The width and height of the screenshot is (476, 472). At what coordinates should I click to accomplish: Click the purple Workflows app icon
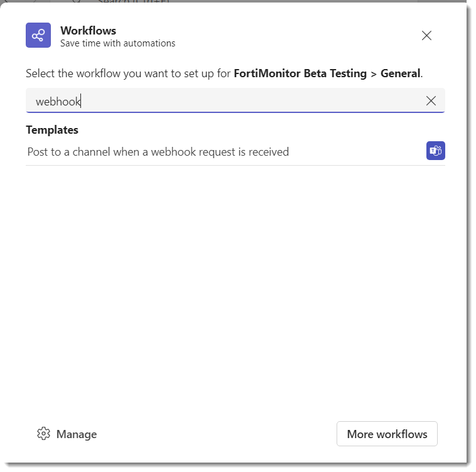point(38,35)
